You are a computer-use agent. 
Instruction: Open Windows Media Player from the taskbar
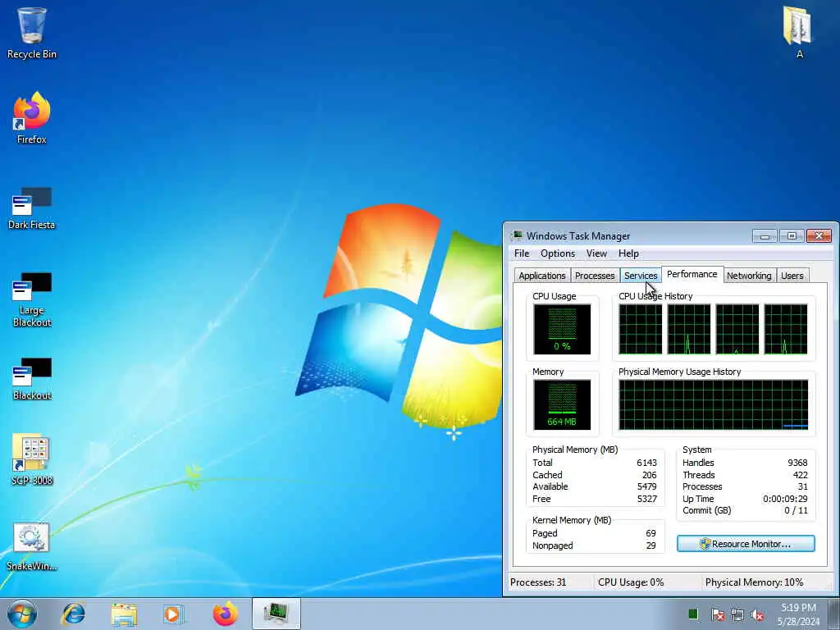(x=174, y=614)
